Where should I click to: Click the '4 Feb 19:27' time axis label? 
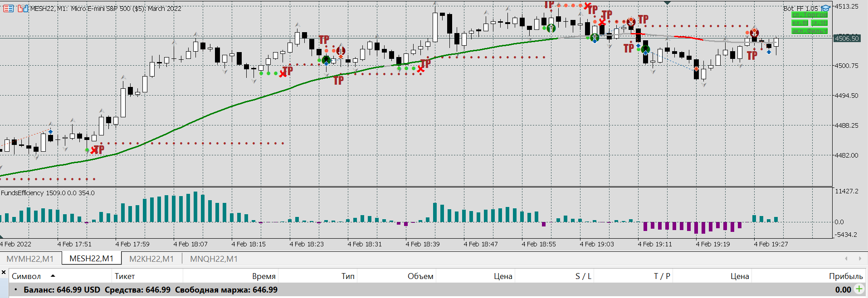pyautogui.click(x=771, y=244)
